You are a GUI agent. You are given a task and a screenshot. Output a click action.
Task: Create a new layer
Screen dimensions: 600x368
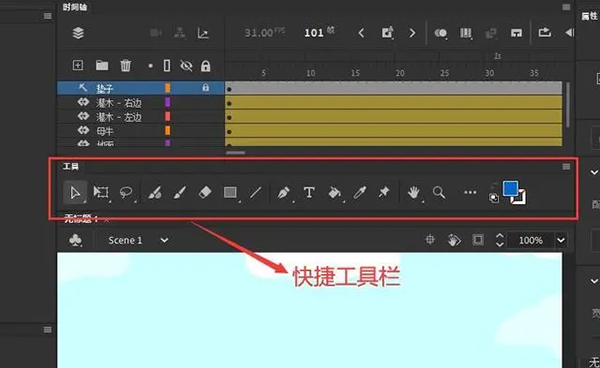click(78, 65)
